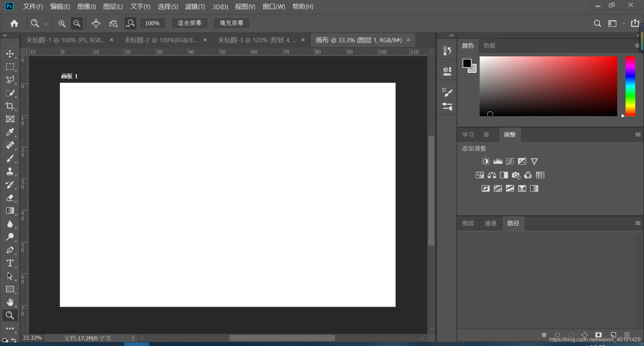Viewport: 644px width, 346px height.
Task: Open the 滤镜(T) menu
Action: (x=195, y=6)
